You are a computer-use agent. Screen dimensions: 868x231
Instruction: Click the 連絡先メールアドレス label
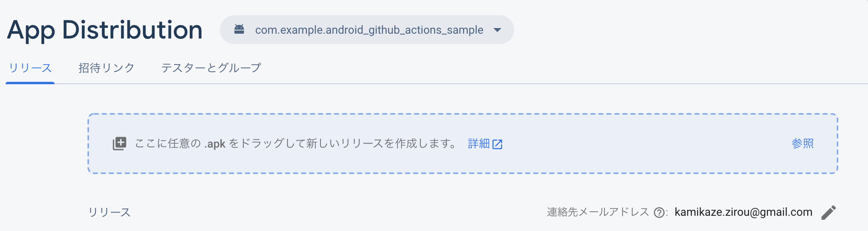coord(598,212)
